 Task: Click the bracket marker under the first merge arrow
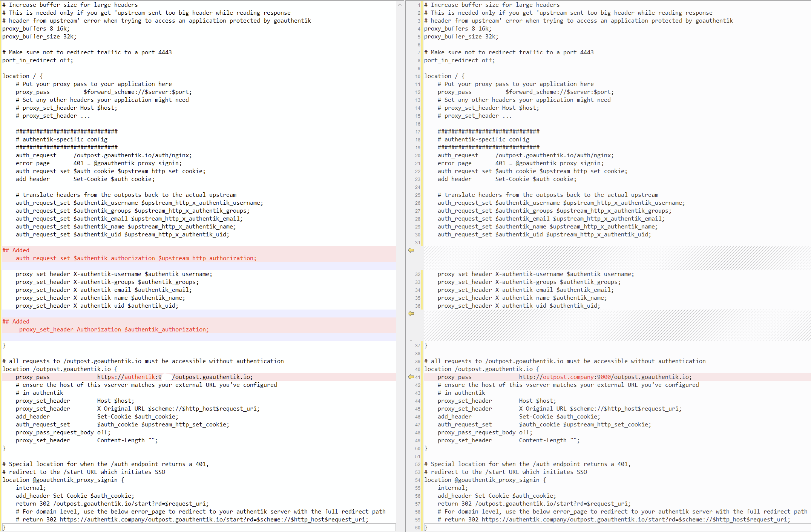(411, 261)
